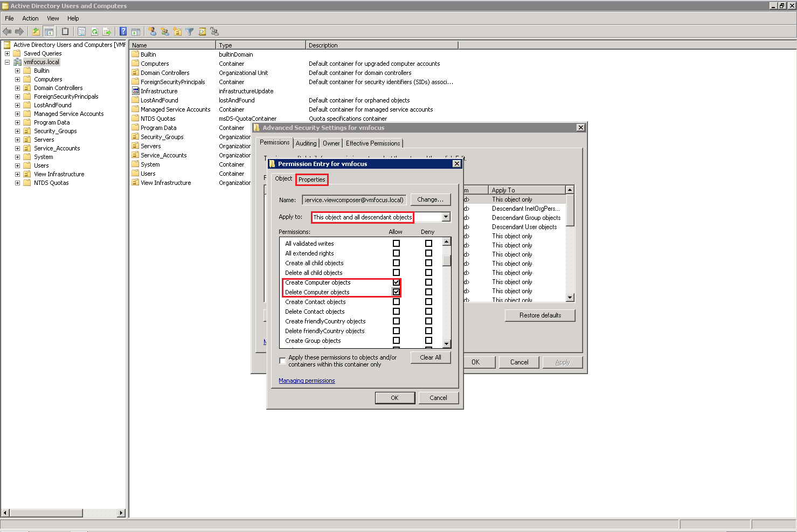Click the Clear All button
Viewport: 797px width, 532px height.
point(430,357)
